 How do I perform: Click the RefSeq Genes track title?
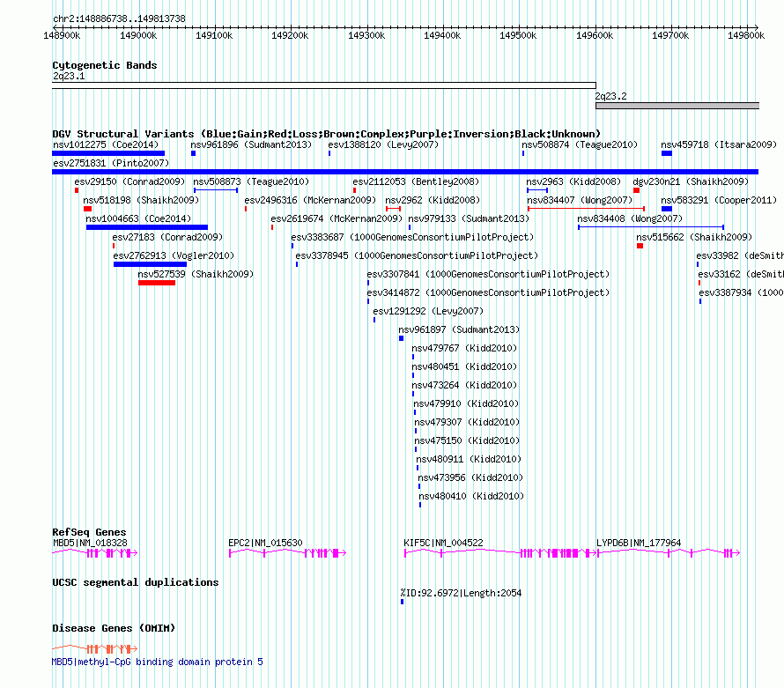pos(89,532)
